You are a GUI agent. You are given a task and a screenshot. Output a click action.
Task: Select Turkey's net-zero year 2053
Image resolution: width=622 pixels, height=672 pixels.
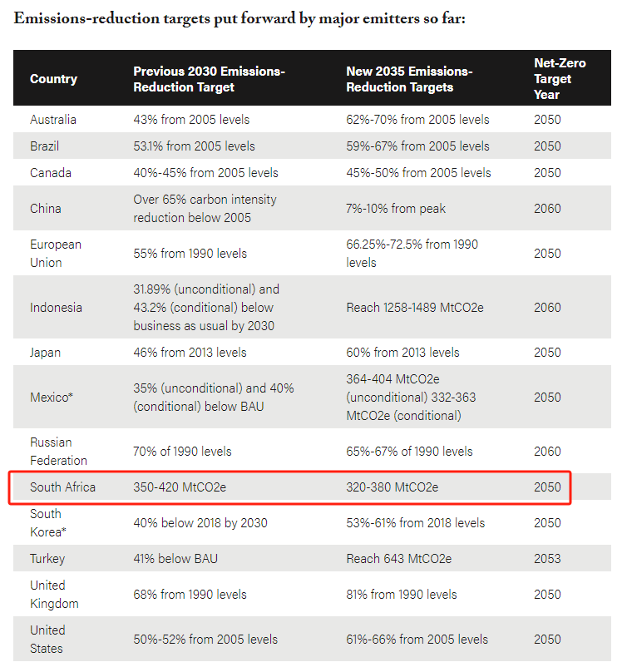click(547, 559)
